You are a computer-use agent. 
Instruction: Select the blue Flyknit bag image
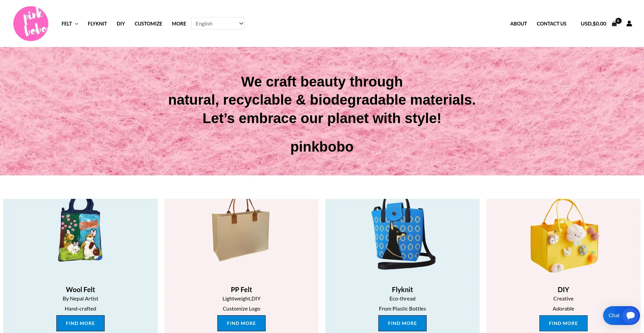pos(403,234)
